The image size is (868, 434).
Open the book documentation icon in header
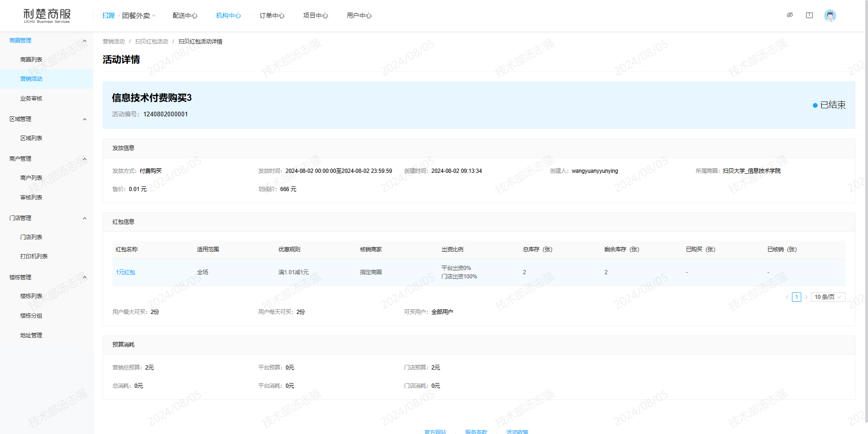pyautogui.click(x=809, y=15)
